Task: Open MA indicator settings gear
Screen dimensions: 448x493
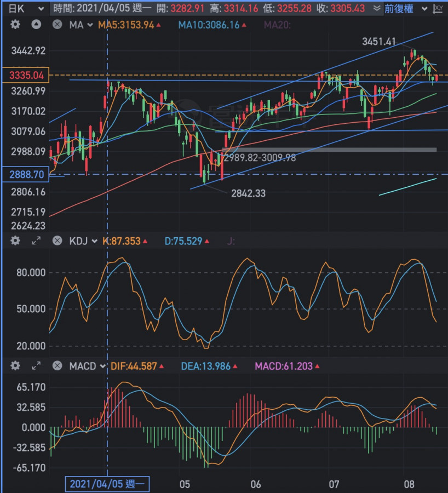Action: point(15,25)
